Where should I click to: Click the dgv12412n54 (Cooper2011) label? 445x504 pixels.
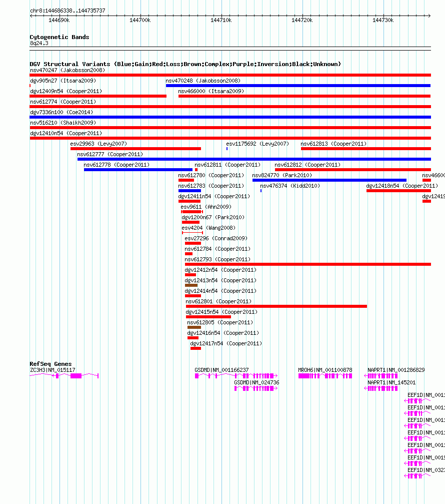220,270
